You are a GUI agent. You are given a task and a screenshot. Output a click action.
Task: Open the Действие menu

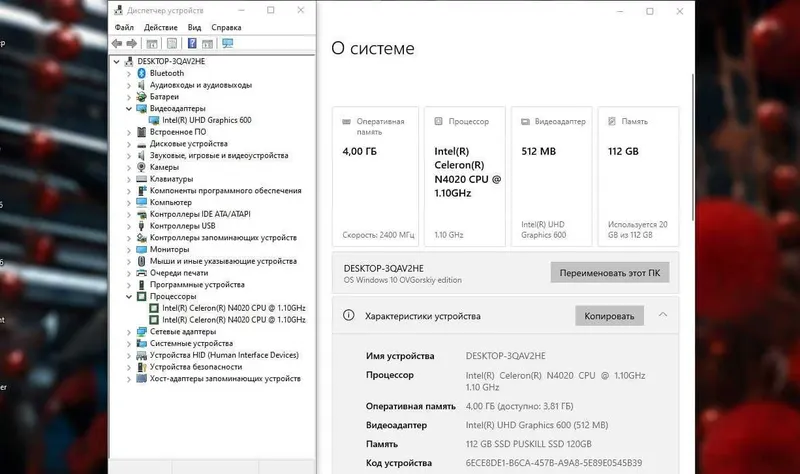[x=161, y=28]
